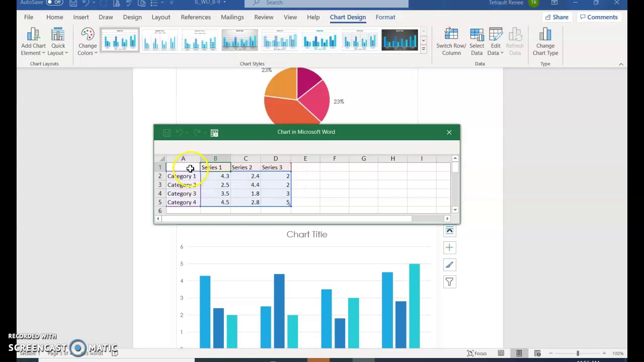Select the gray-background chart style thumbnail
This screenshot has width=644, height=362.
point(239,40)
